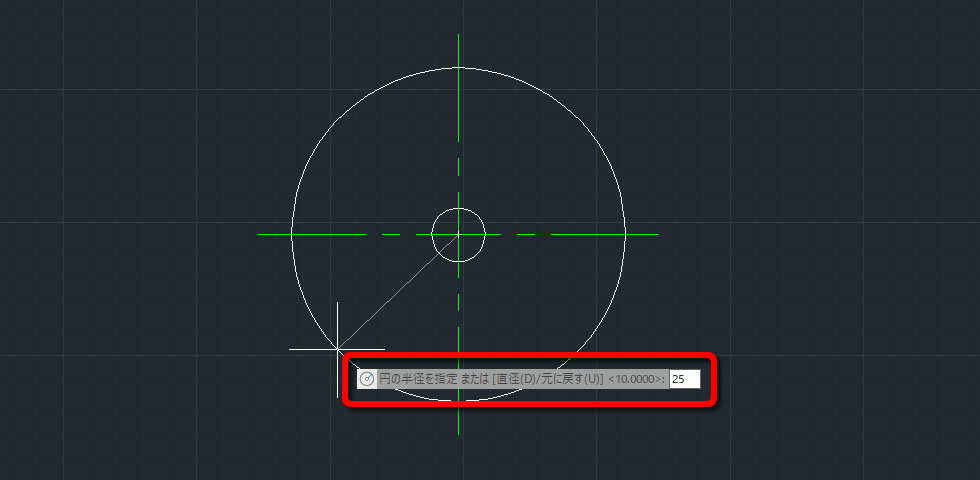Click the <10.0000> default value text
Image resolution: width=980 pixels, height=480 pixels.
(635, 379)
